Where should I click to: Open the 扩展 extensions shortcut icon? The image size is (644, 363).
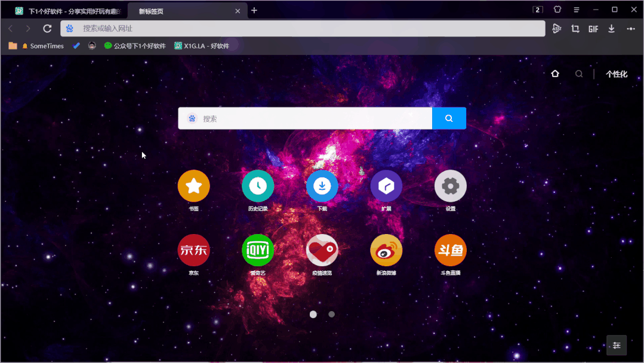coord(386,186)
